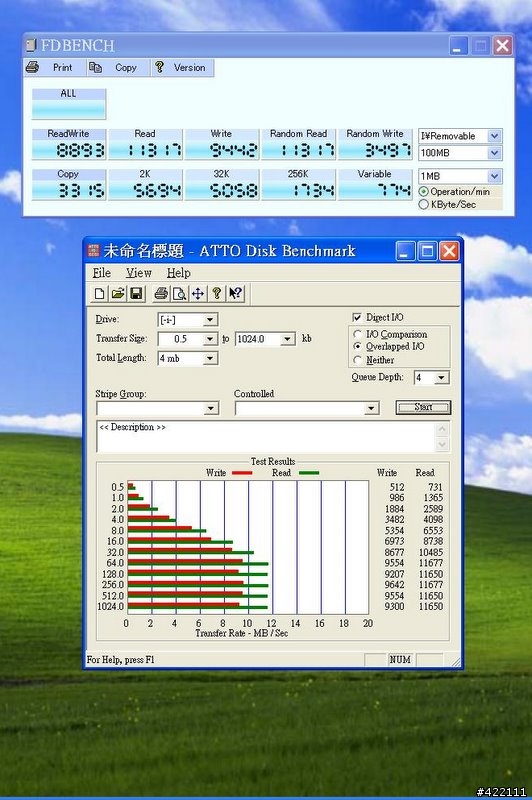The image size is (532, 800).
Task: Print via the ATTO toolbar printer icon
Action: click(161, 293)
